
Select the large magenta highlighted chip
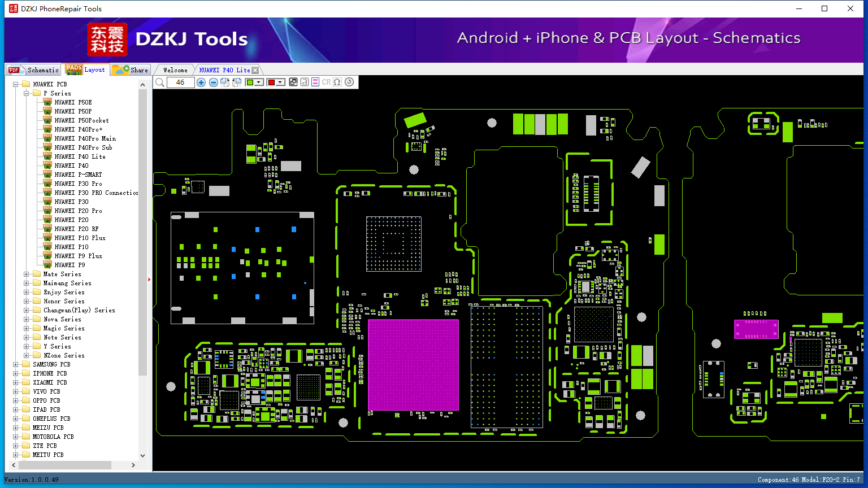point(413,365)
